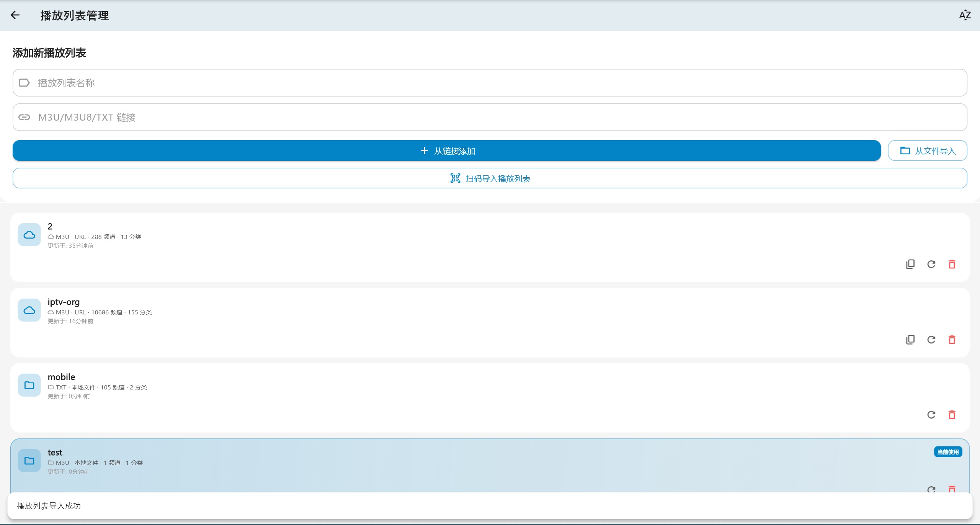Click the 当前使用 badge on playlist "test"

tap(947, 452)
